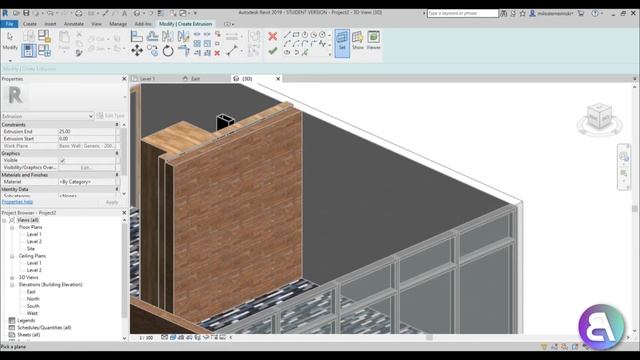
Task: Click the Apply button in Properties
Action: (111, 202)
